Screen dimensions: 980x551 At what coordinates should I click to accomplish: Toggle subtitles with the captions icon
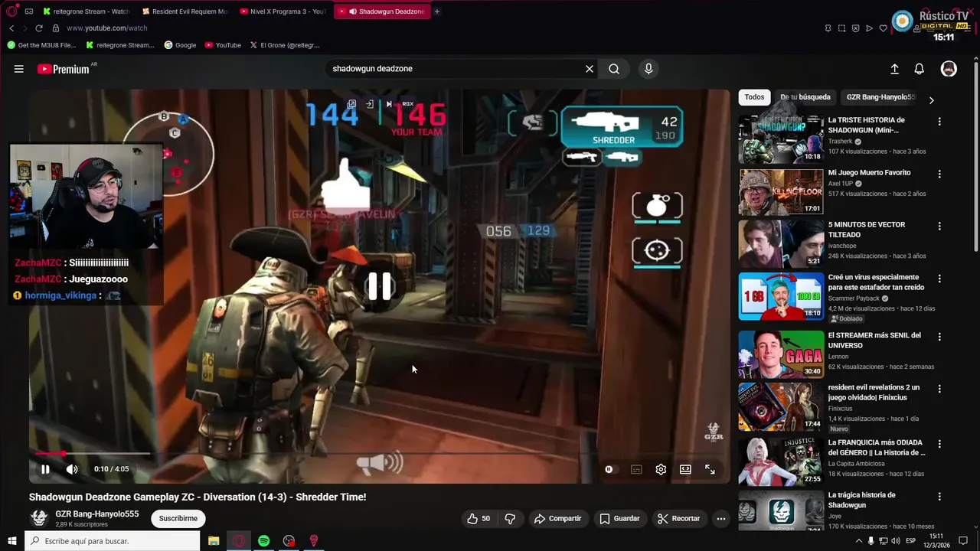(636, 469)
